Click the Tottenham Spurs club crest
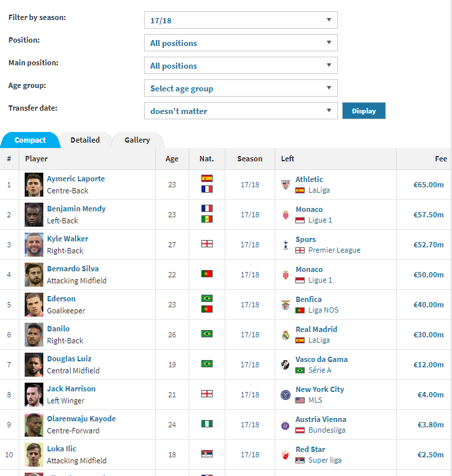 pos(285,245)
